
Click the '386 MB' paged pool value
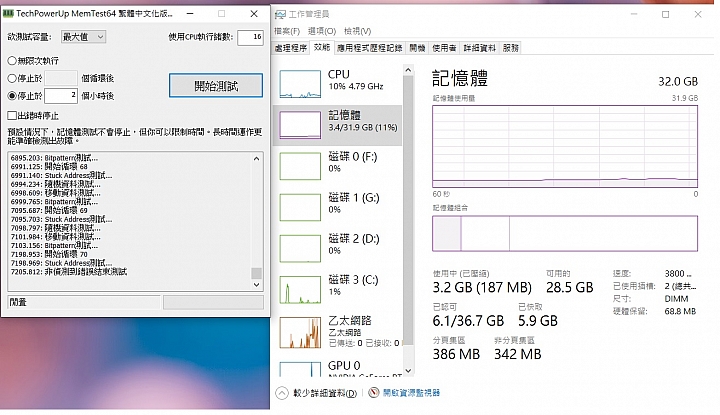click(456, 354)
